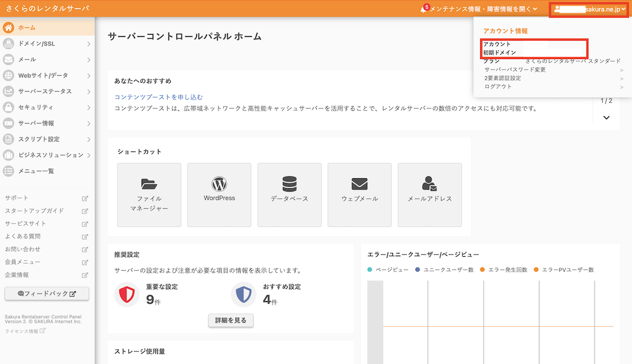The width and height of the screenshot is (632, 364).
Task: Expand the ビジネスソリューション submenu chevron
Action: (88, 155)
